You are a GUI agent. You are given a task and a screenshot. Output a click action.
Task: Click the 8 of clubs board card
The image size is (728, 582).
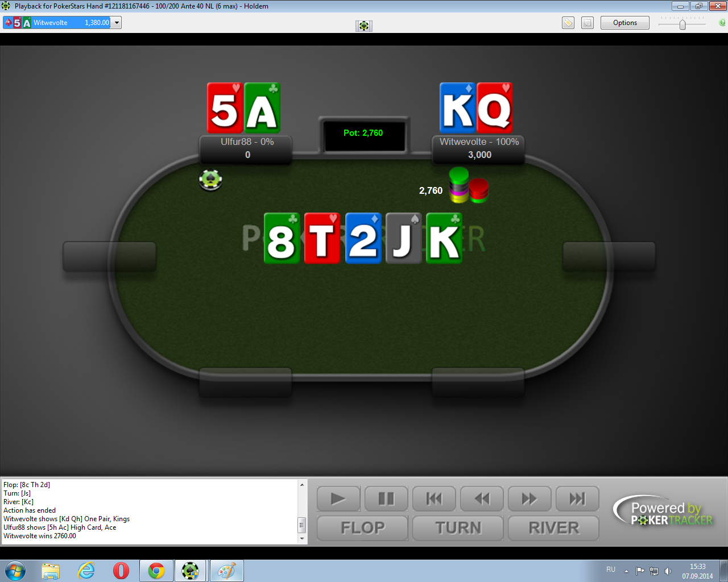[x=282, y=238]
